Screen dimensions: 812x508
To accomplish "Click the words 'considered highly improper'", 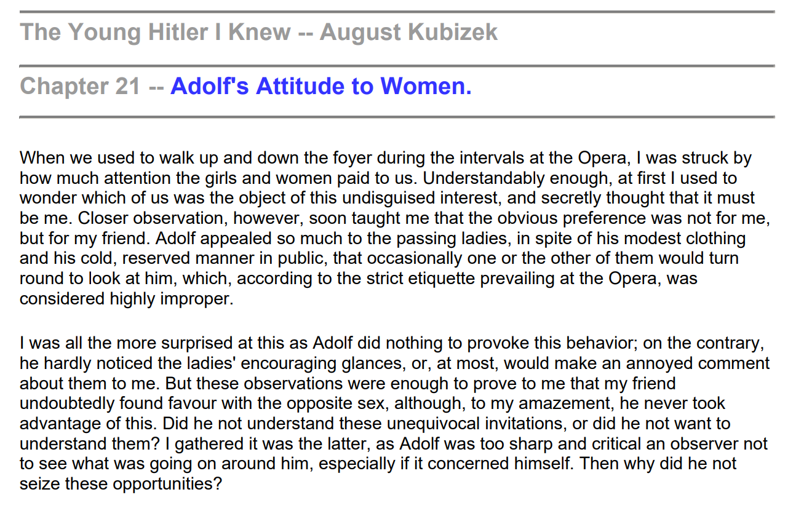I will [125, 299].
